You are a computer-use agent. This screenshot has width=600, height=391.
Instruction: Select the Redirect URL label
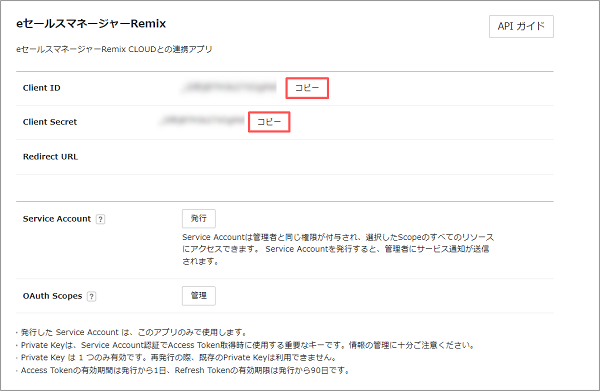click(50, 157)
